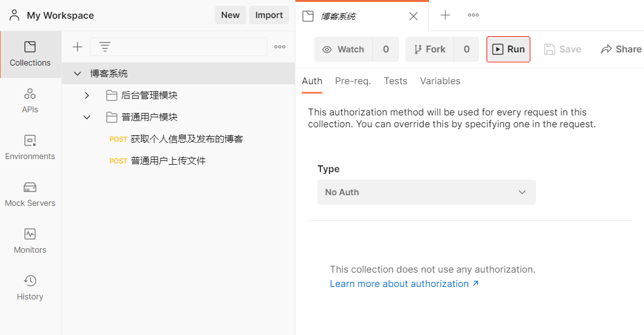644x335 pixels.
Task: Click the Fork count showing 0
Action: click(467, 49)
